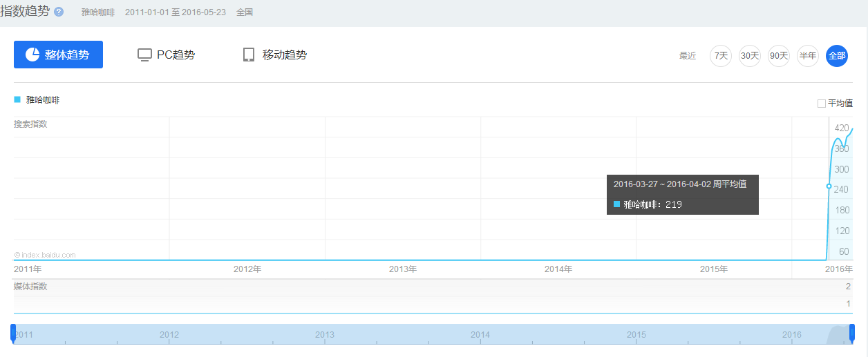Click the data point circle on the chart line
Image resolution: width=868 pixels, height=357 pixels.
(x=829, y=186)
